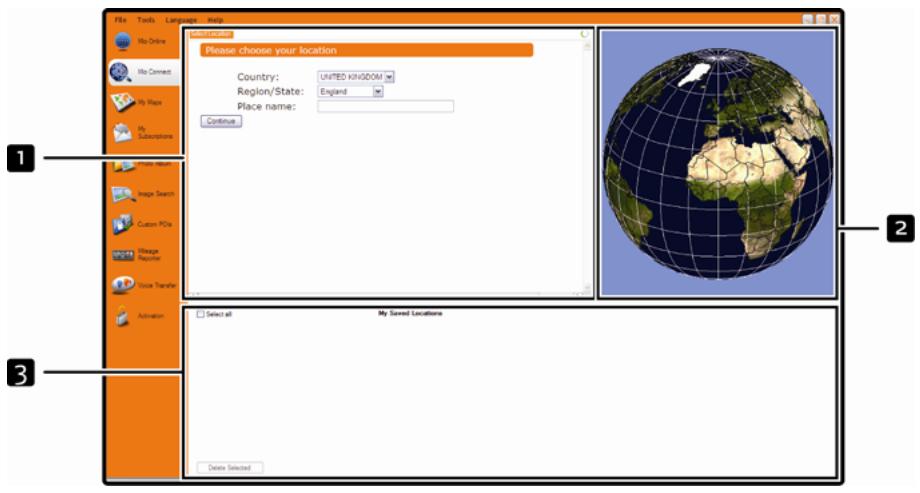Click the 3D globe map view

(x=717, y=163)
